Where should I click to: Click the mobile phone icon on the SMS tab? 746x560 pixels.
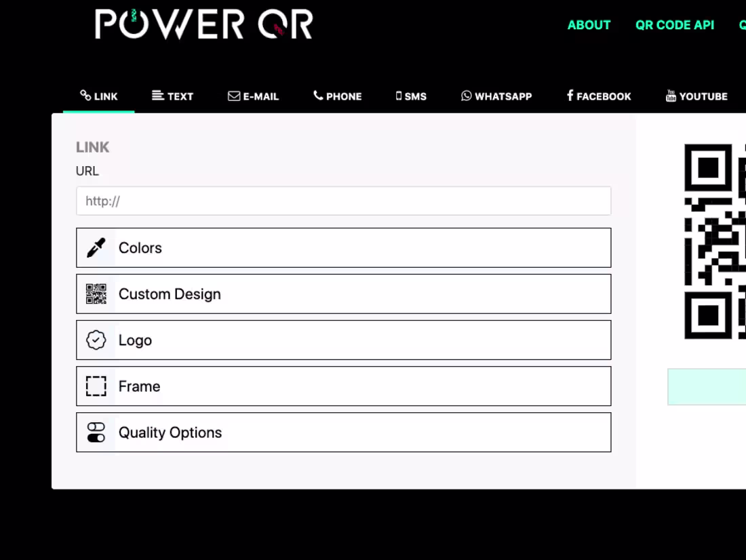[399, 96]
